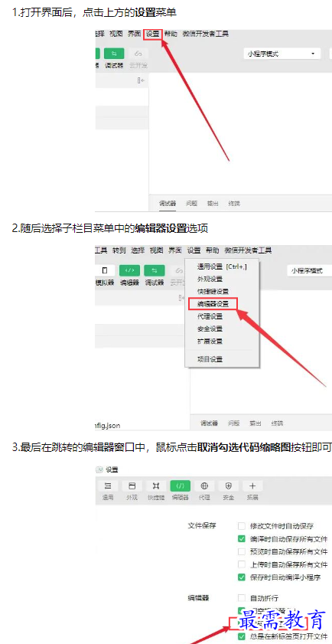
Task: Click the grey 云开发 cloud icon in step 1 toolbar
Action: coord(138,54)
